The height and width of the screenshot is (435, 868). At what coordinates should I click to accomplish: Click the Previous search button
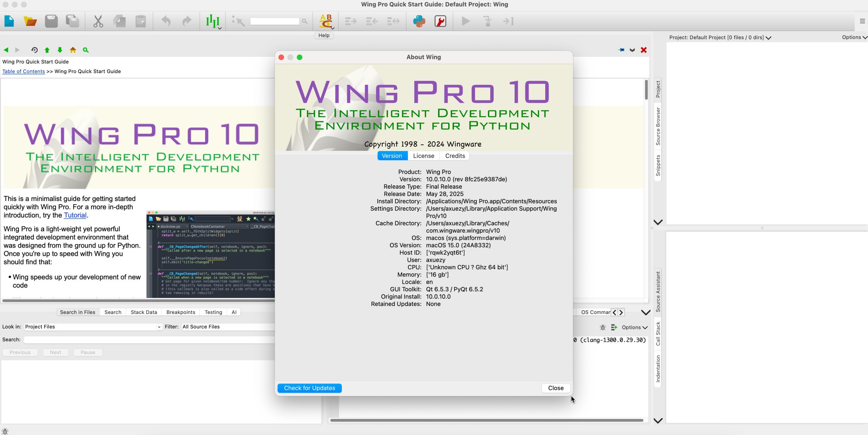pyautogui.click(x=20, y=353)
